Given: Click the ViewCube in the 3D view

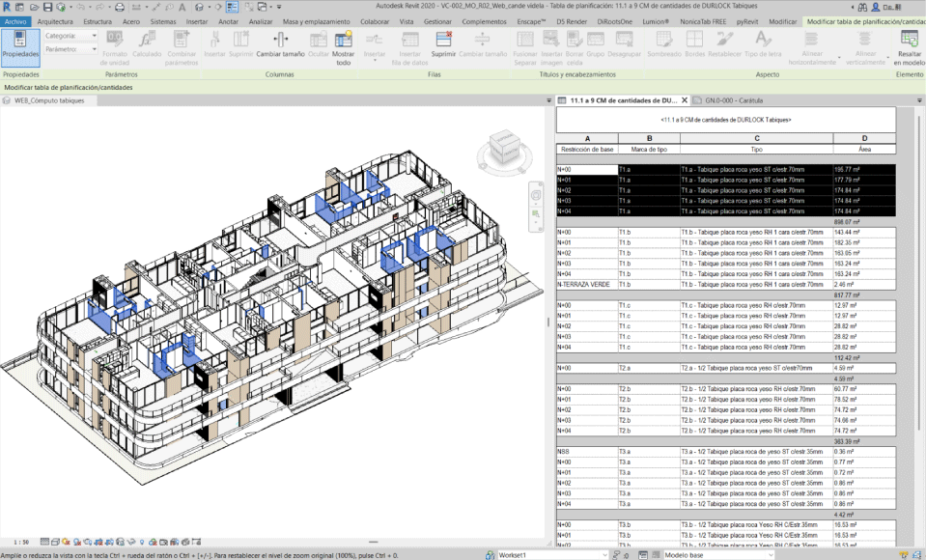Looking at the screenshot, I should pyautogui.click(x=504, y=148).
